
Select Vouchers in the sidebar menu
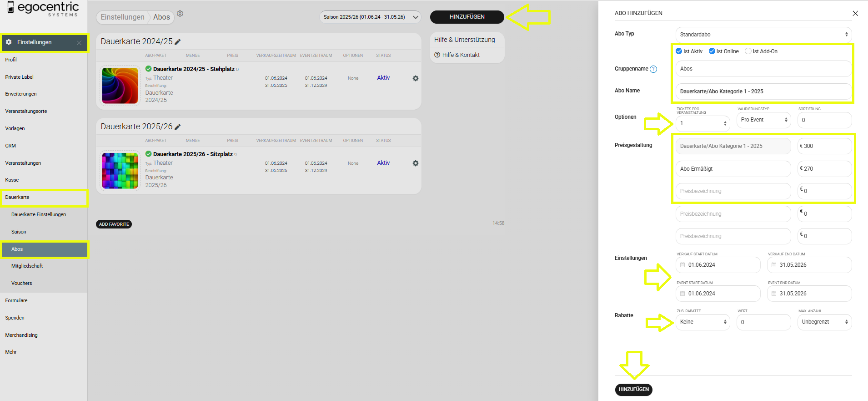pos(22,283)
